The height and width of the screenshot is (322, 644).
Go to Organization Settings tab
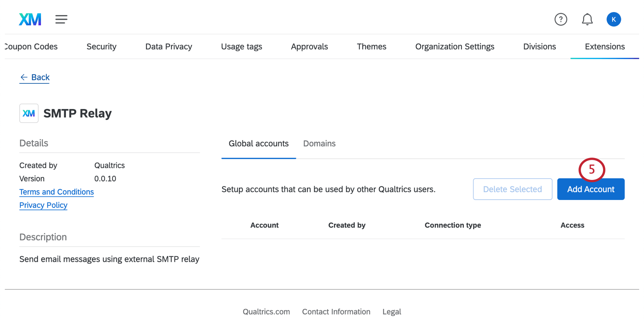click(455, 47)
